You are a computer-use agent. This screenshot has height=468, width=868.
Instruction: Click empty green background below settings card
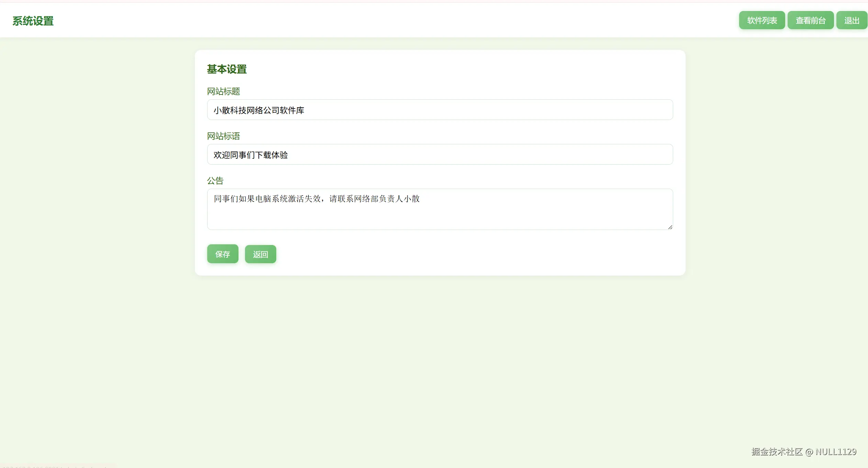click(440, 361)
